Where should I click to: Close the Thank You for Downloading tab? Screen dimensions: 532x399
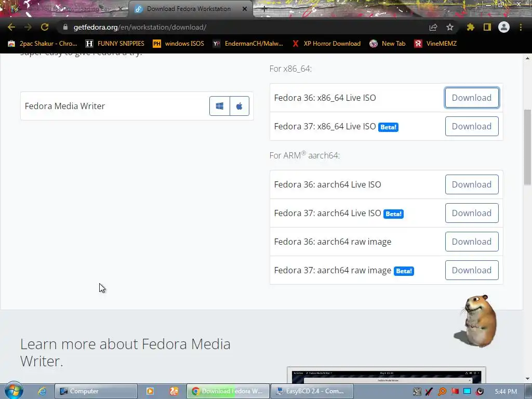pos(121,9)
